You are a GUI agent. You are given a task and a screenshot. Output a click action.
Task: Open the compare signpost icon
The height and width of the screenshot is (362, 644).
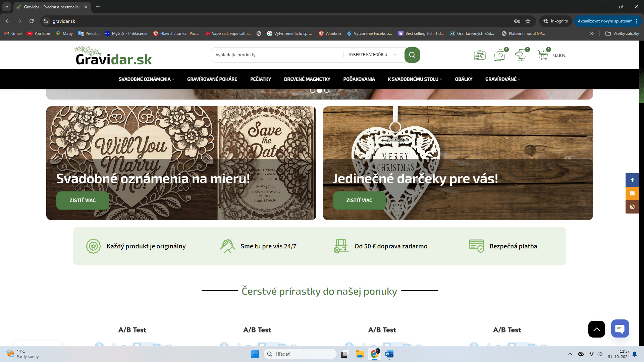coord(521,55)
